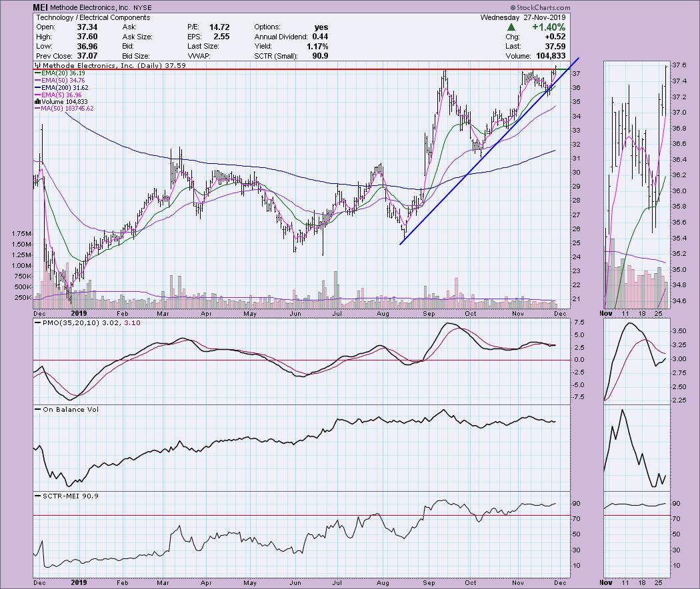700x589 pixels.
Task: Click the 'On Balance Vol' panel label
Action: coord(67,410)
